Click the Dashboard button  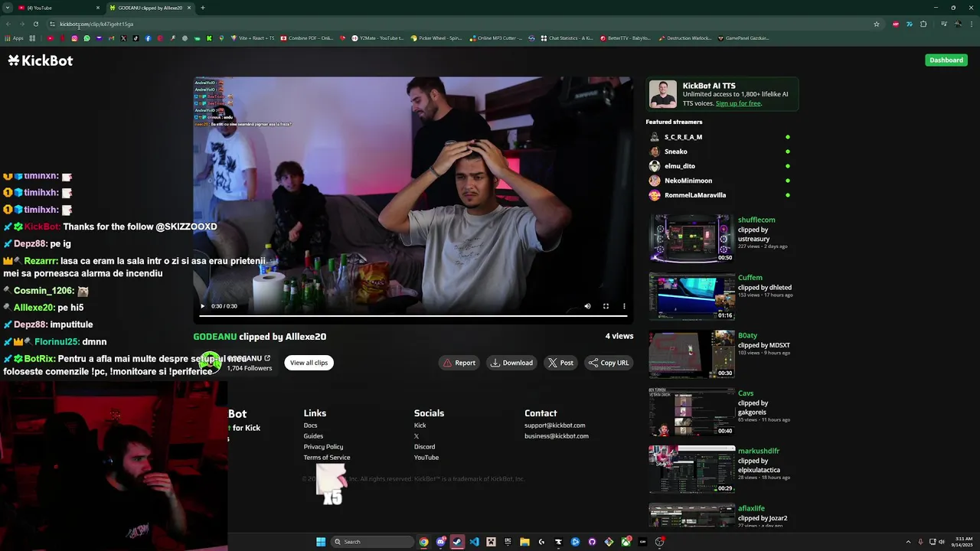(946, 60)
